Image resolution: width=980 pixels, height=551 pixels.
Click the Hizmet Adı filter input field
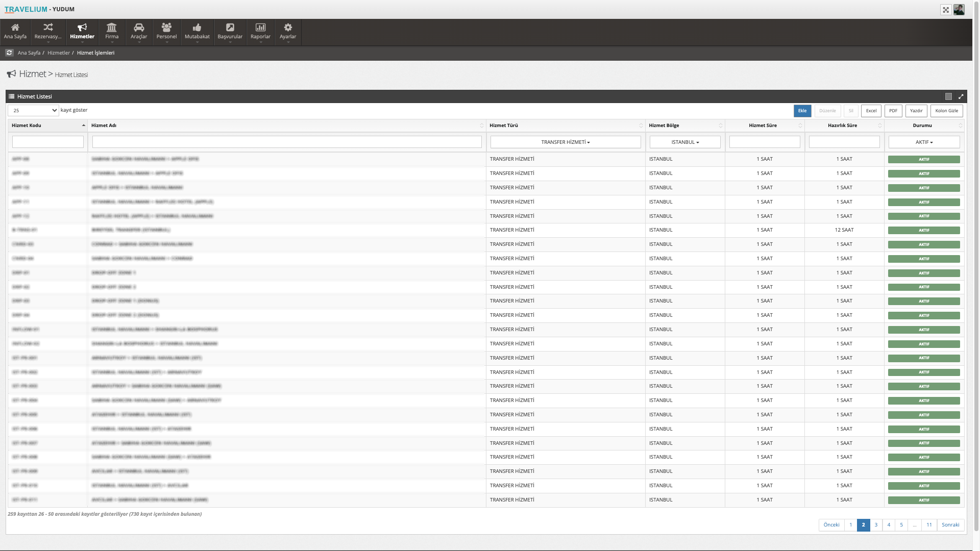pos(287,142)
